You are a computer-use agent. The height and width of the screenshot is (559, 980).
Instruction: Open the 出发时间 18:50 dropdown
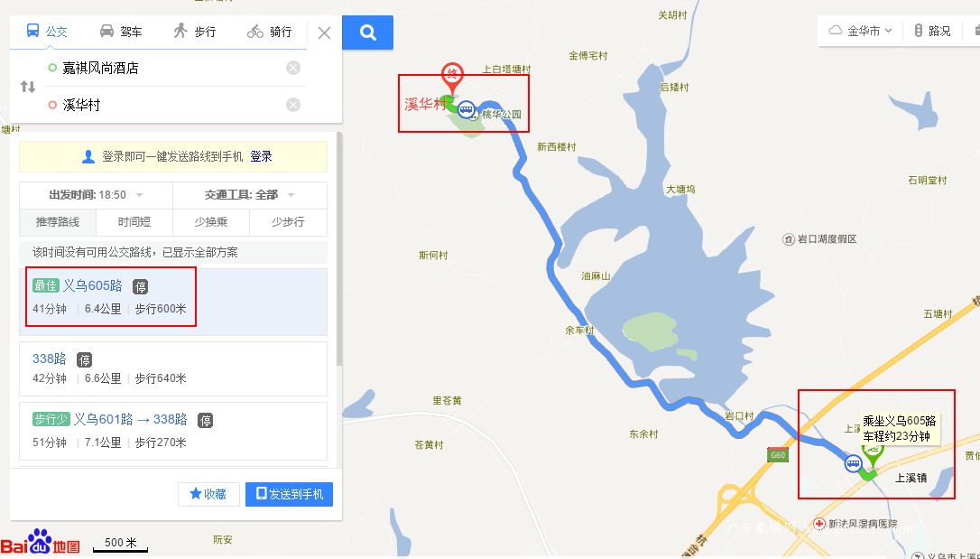[x=97, y=195]
